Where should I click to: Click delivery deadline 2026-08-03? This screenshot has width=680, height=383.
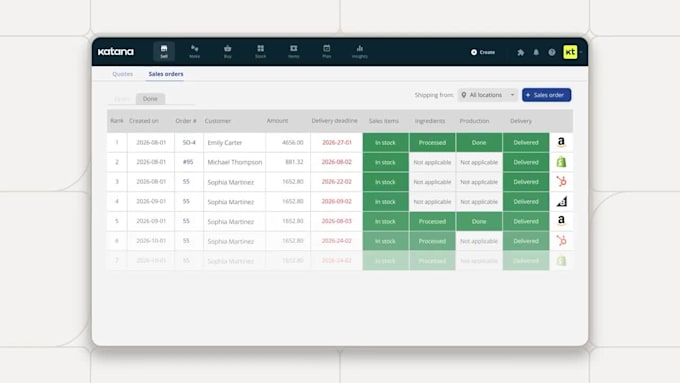tap(337, 221)
